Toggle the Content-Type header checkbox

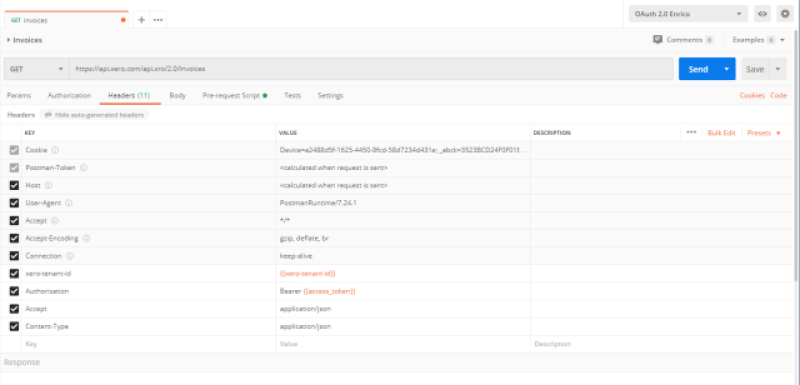(14, 326)
